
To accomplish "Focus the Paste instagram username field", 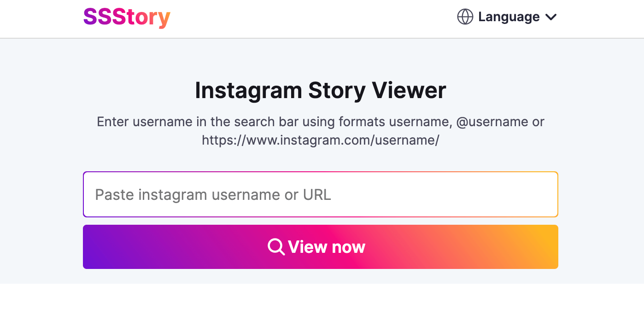I will [x=321, y=194].
